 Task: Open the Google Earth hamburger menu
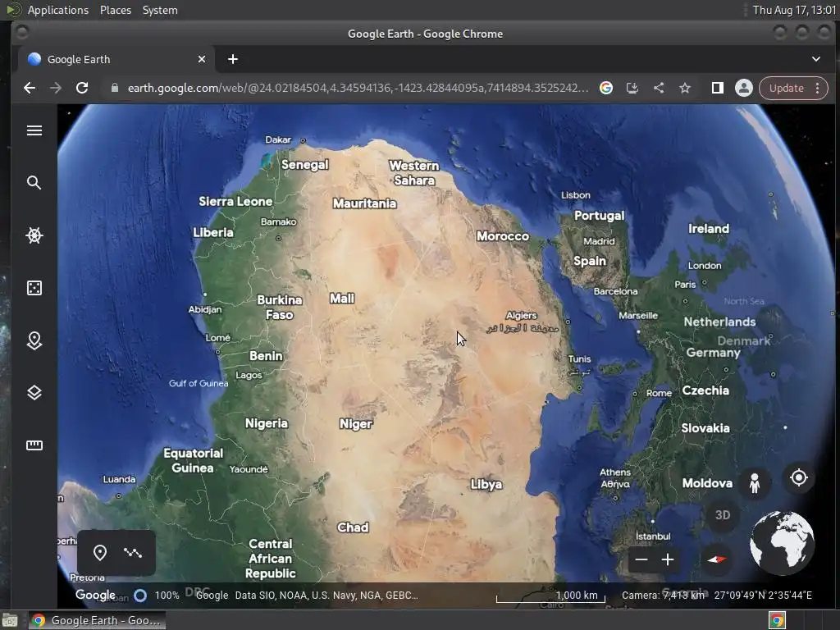pos(34,130)
